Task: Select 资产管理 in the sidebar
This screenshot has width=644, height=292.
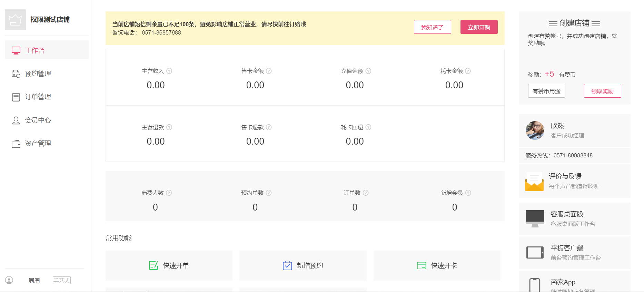Action: (x=38, y=144)
